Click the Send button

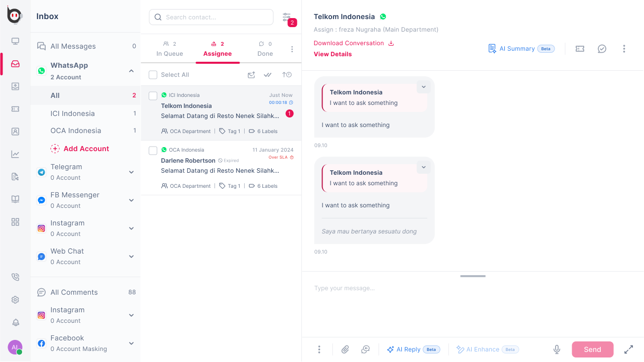point(592,349)
